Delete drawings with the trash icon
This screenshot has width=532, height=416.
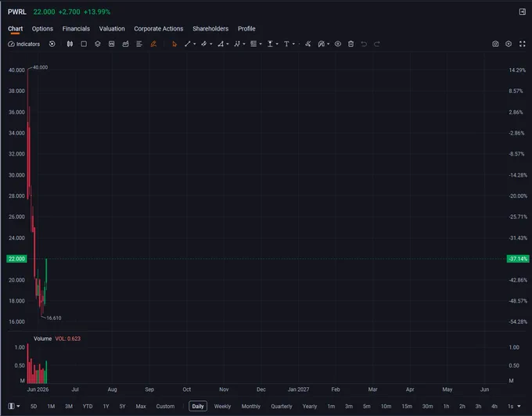[350, 44]
